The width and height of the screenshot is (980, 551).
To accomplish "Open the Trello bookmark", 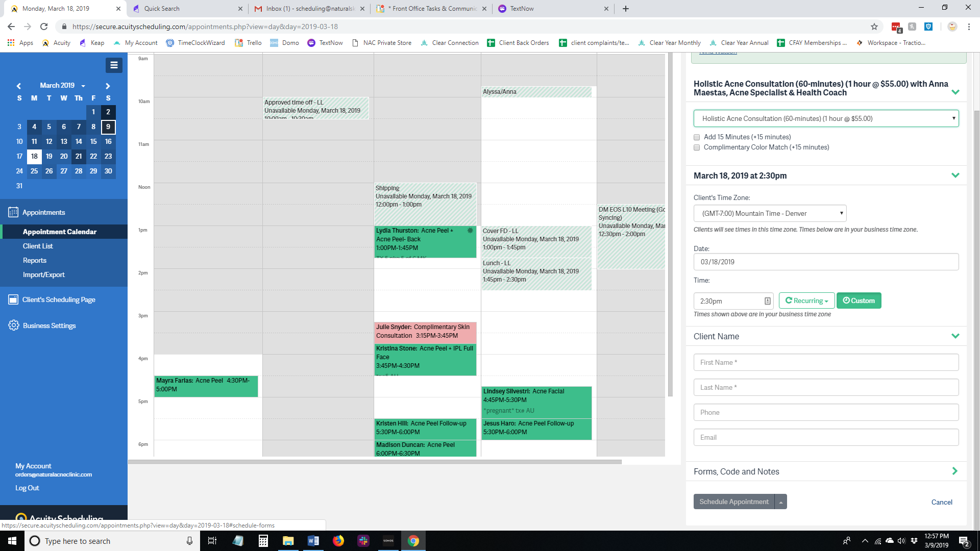I will click(x=248, y=43).
